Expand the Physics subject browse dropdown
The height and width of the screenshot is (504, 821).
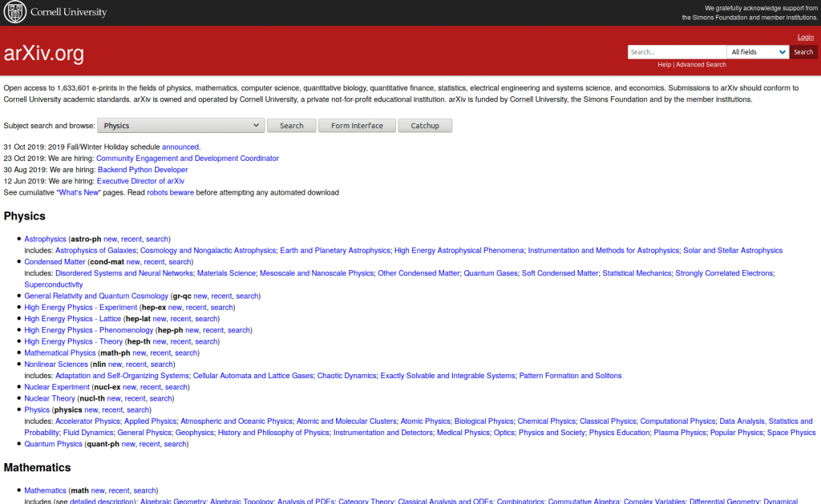click(x=180, y=126)
